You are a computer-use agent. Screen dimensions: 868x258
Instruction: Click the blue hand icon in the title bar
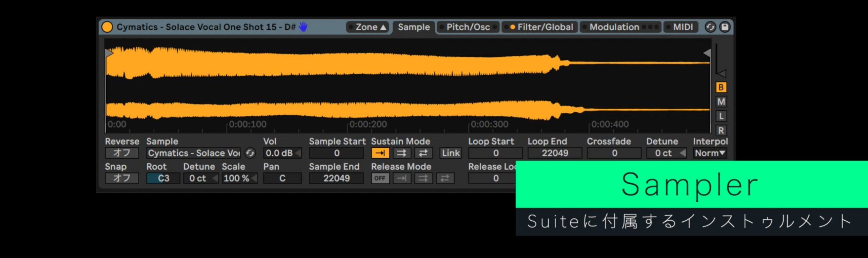click(303, 26)
